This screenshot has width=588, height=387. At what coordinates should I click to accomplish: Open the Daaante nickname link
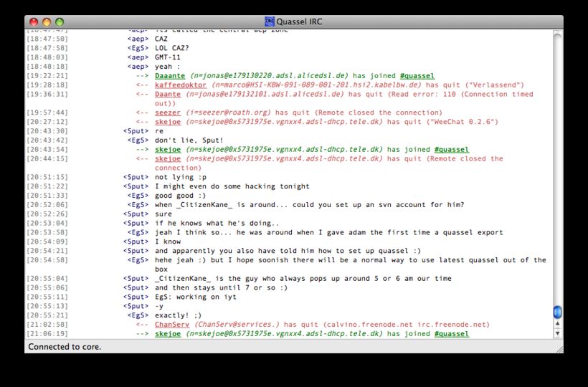coord(170,76)
